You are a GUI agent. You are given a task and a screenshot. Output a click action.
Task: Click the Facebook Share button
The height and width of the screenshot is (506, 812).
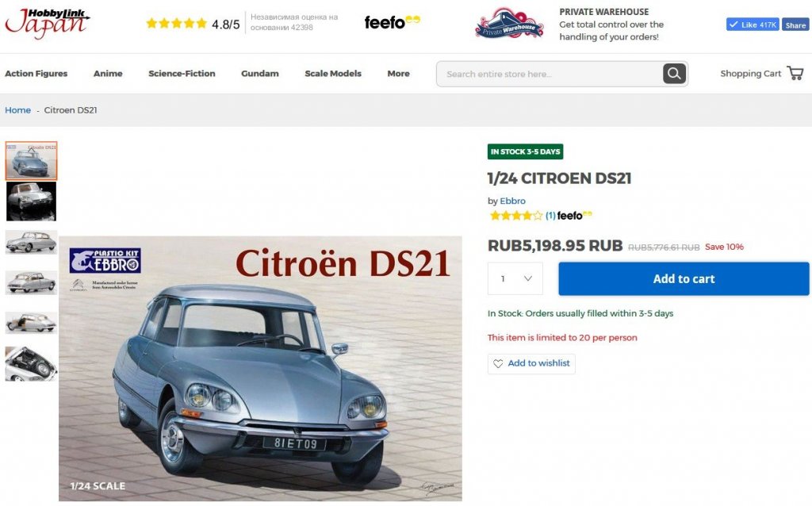point(795,25)
